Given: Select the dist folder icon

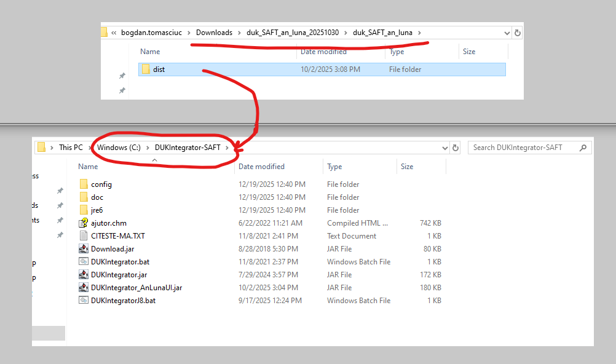Looking at the screenshot, I should point(146,69).
